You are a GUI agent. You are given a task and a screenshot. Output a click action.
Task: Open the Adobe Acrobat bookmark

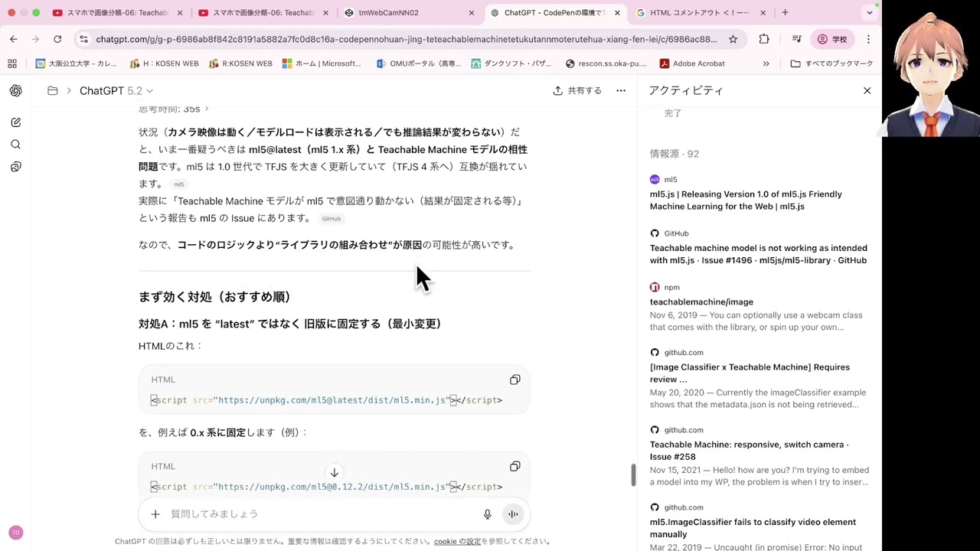click(692, 64)
